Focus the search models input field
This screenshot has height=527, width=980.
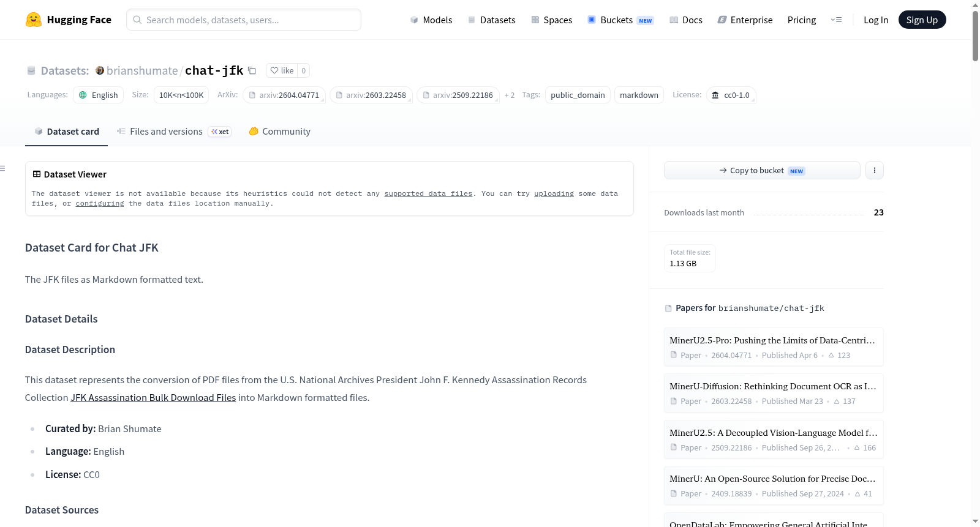point(244,20)
